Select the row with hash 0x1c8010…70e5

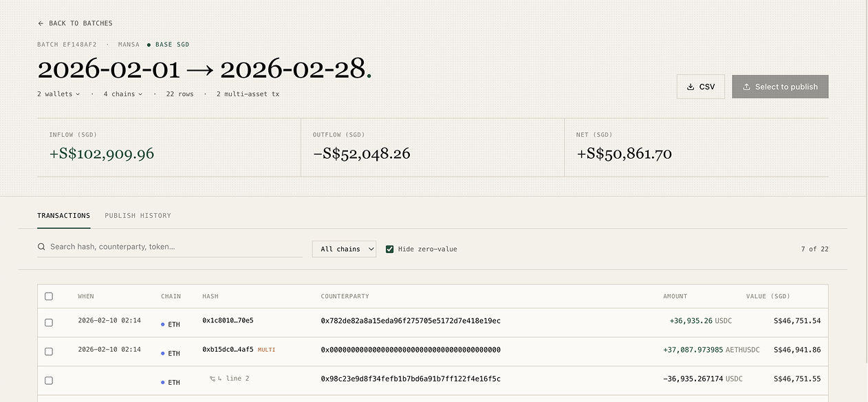pos(49,322)
